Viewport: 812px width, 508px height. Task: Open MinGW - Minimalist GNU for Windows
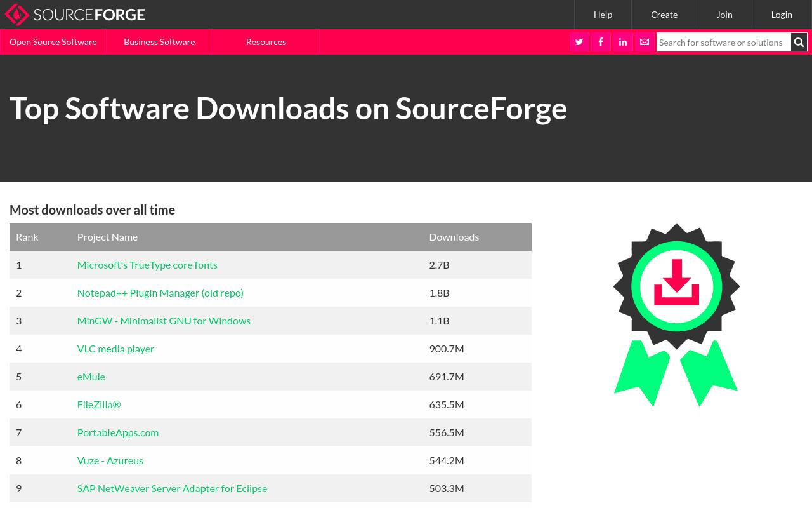(164, 321)
